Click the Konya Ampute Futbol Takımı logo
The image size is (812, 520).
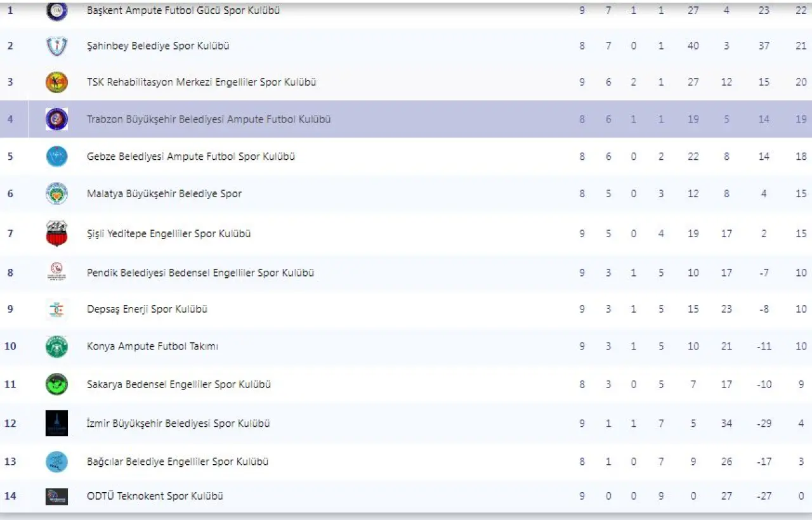[56, 347]
